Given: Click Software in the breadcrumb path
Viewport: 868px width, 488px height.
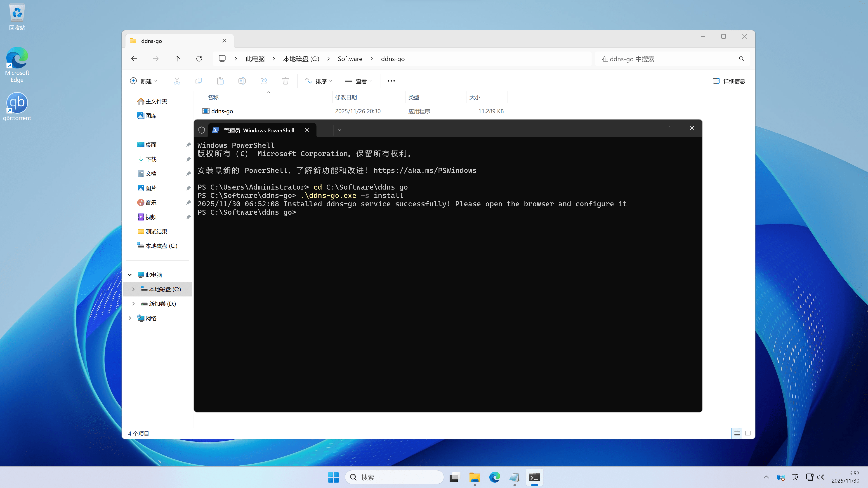Looking at the screenshot, I should (350, 59).
